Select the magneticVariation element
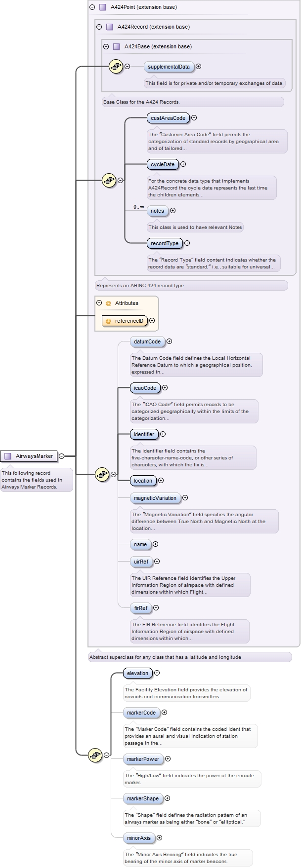 pyautogui.click(x=155, y=498)
